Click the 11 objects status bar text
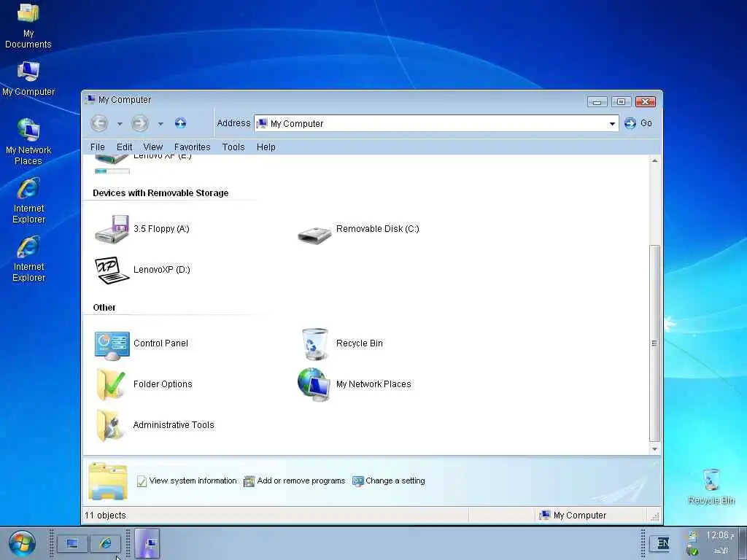This screenshot has width=747, height=560. [105, 516]
